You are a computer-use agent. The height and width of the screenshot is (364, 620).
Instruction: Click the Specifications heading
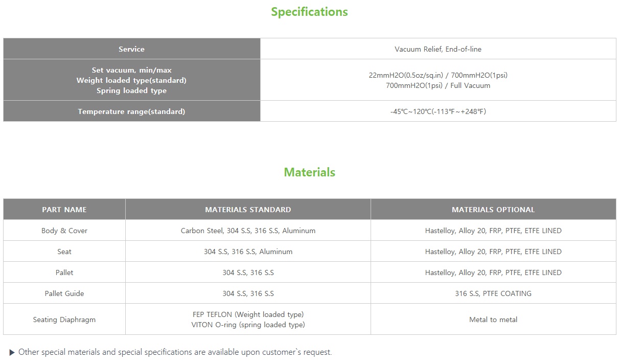pos(309,12)
